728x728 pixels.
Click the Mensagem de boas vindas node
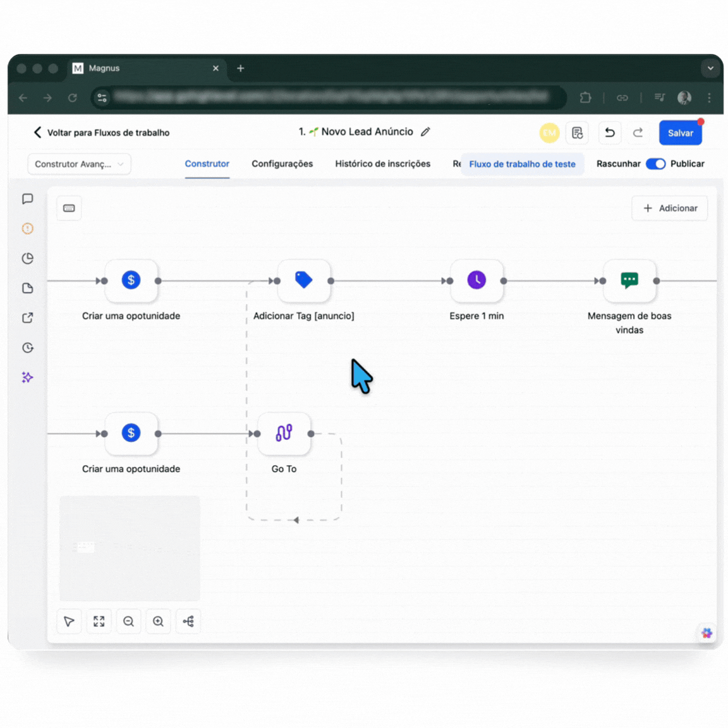[x=629, y=280]
